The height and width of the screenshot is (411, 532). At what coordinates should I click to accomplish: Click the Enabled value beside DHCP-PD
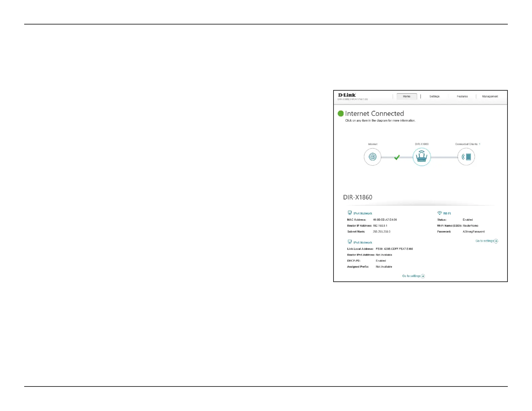coord(381,261)
